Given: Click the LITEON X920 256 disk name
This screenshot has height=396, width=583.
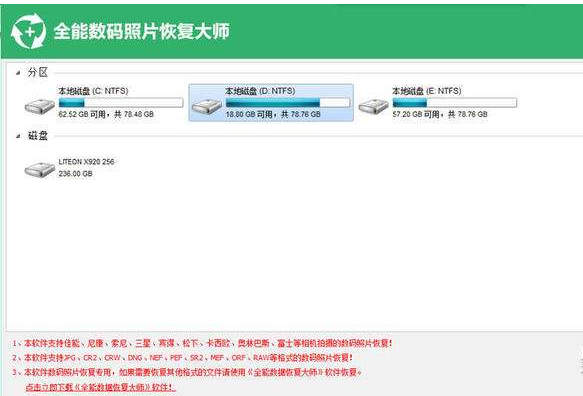Looking at the screenshot, I should (x=86, y=162).
